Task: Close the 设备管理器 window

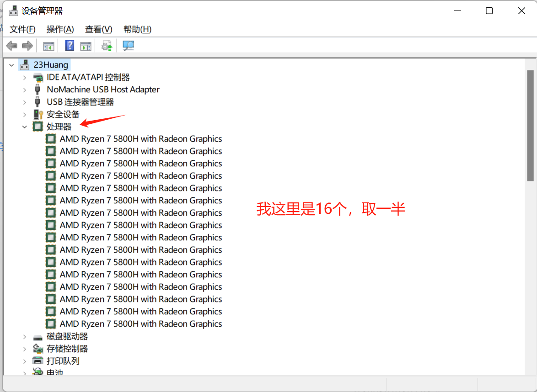Action: [x=521, y=11]
